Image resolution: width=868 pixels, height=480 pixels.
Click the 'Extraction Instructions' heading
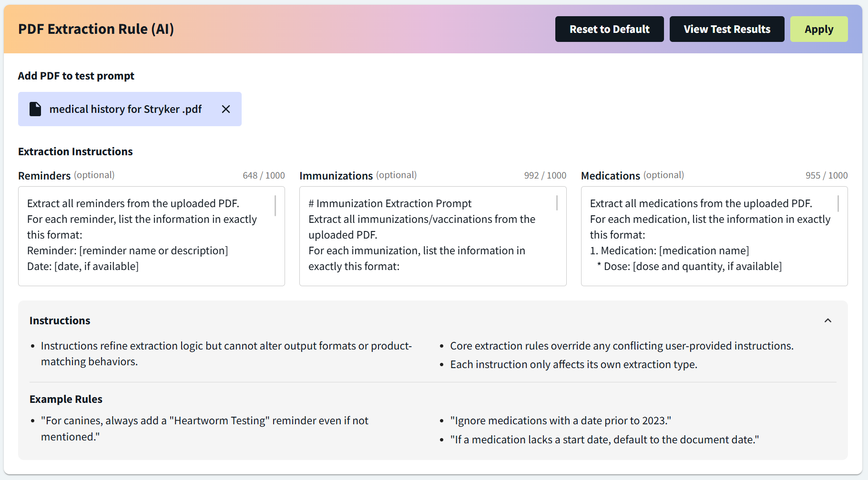(x=75, y=151)
